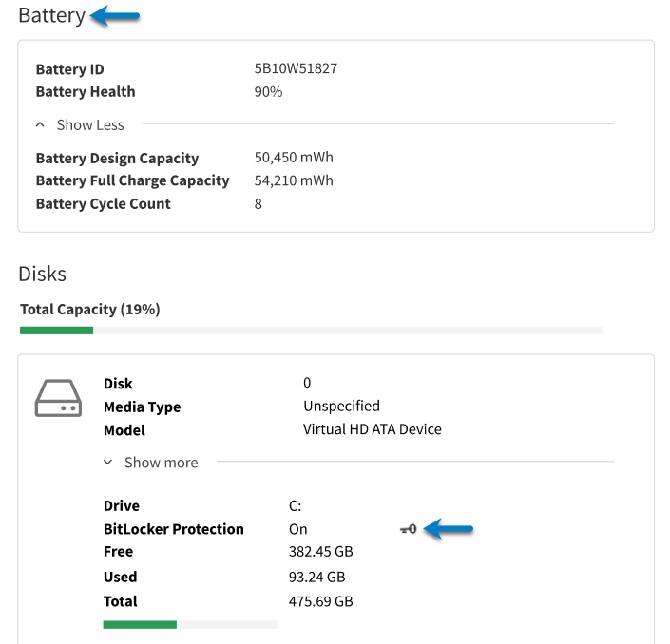Click the hard disk drive icon
The width and height of the screenshot is (670, 644).
click(x=58, y=398)
